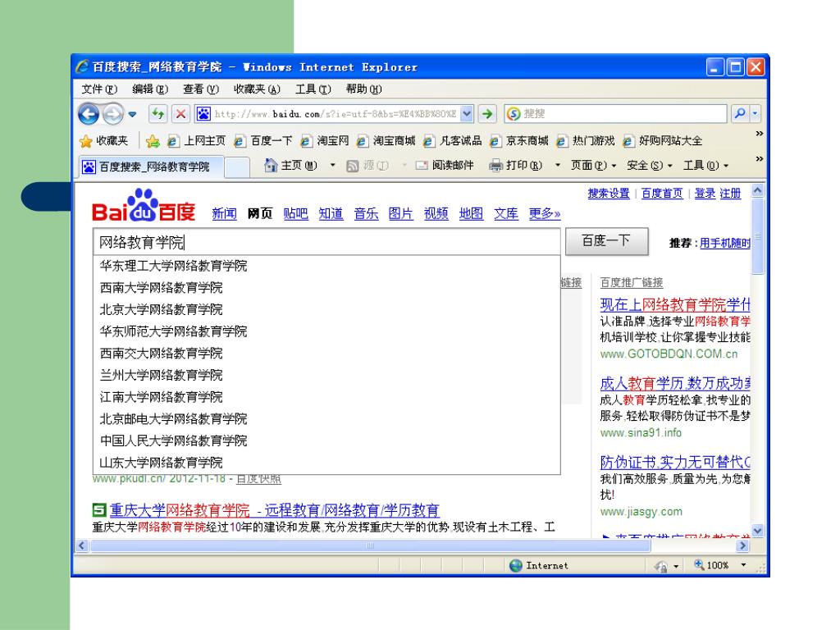Open the search provider options dropdown
This screenshot has height=630, width=840.
tap(756, 113)
